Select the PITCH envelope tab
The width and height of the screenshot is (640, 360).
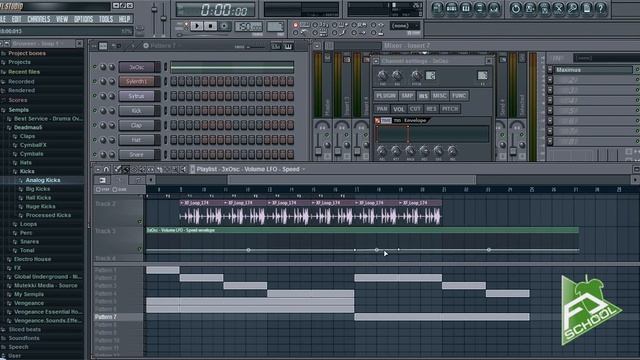tap(450, 109)
